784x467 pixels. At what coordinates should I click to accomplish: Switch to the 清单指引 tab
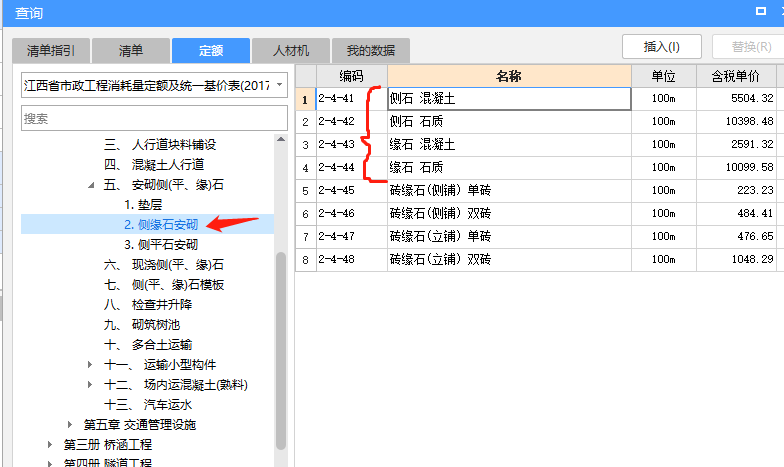(51, 50)
